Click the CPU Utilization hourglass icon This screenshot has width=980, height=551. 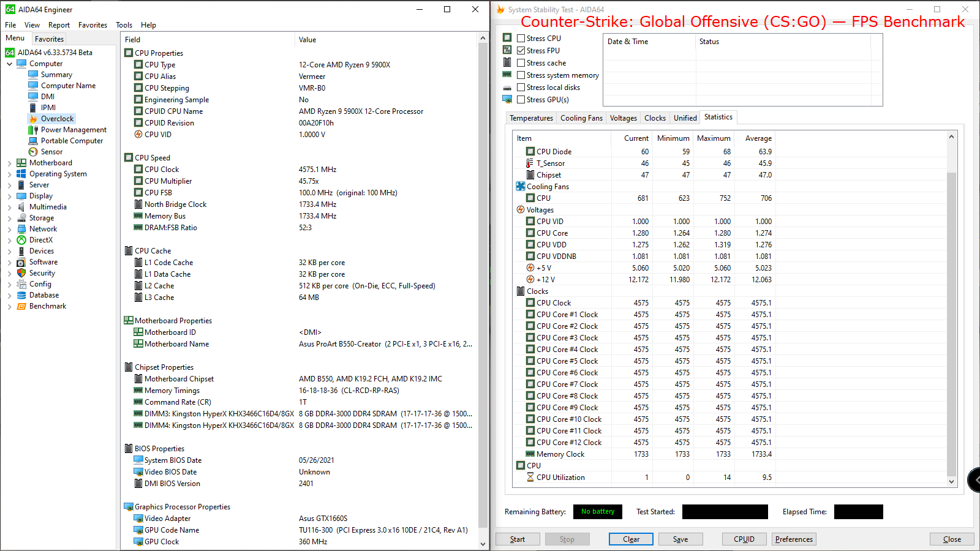tap(530, 478)
